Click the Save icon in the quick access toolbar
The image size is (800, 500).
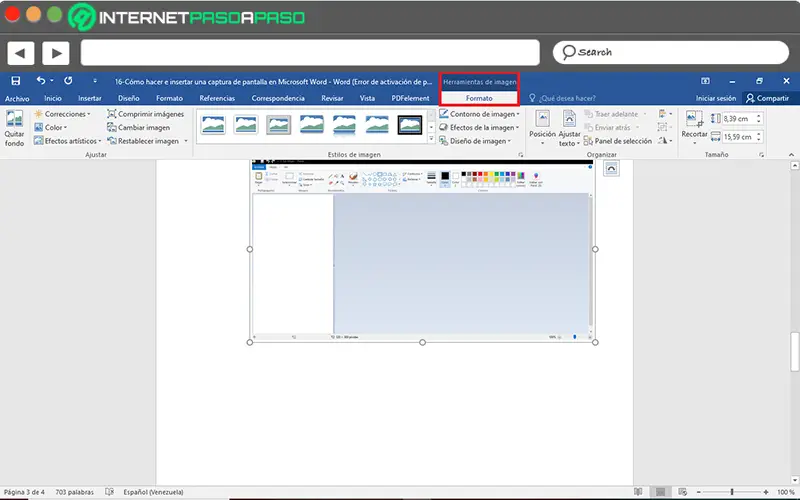[x=16, y=81]
